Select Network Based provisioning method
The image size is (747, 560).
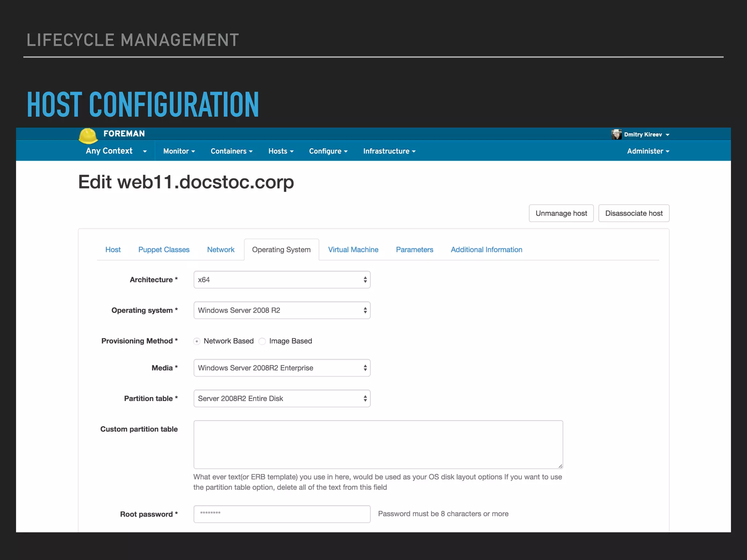click(x=197, y=341)
